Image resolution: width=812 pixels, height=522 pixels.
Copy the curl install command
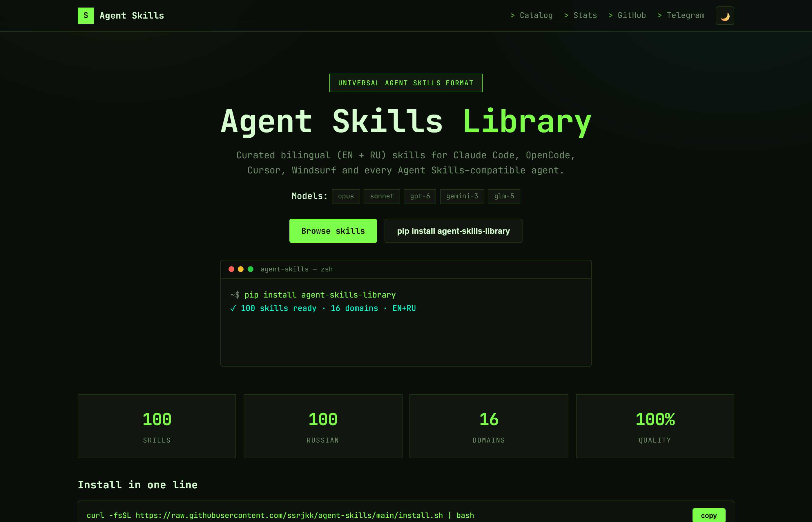pyautogui.click(x=709, y=515)
